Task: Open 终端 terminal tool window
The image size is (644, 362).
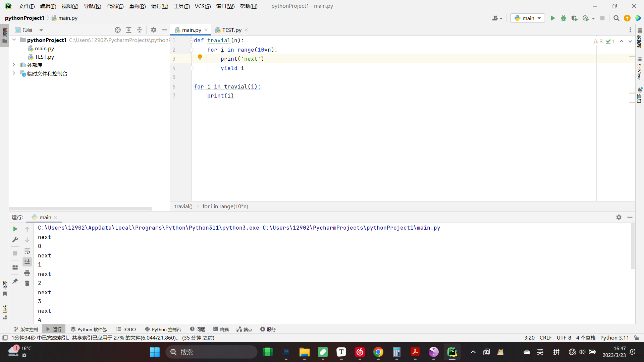Action: (221, 329)
